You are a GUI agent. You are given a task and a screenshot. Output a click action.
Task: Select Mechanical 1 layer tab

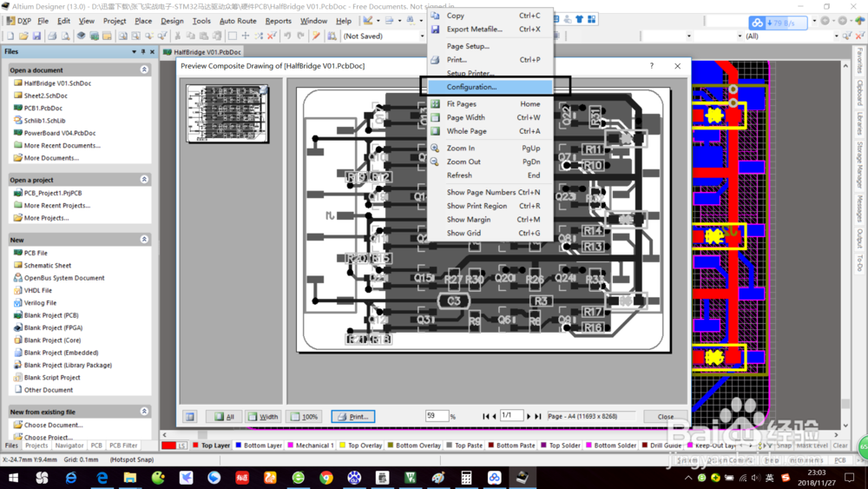[310, 446]
